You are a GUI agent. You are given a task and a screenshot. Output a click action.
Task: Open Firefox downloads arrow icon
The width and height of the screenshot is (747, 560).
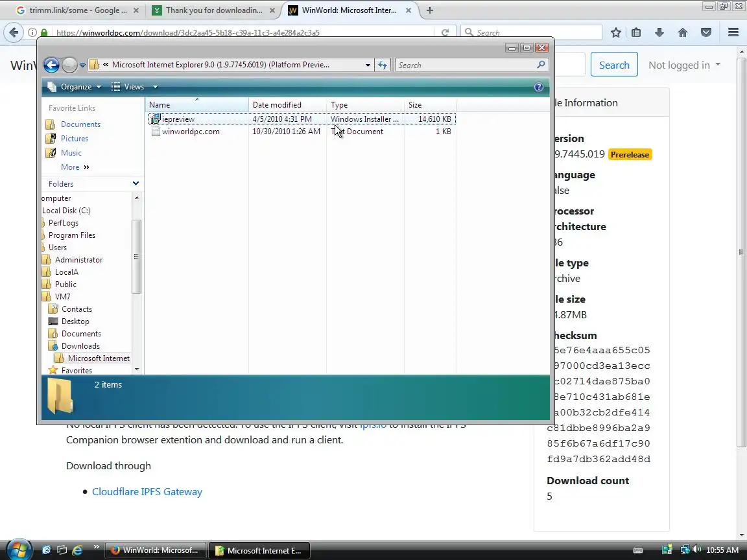click(659, 32)
